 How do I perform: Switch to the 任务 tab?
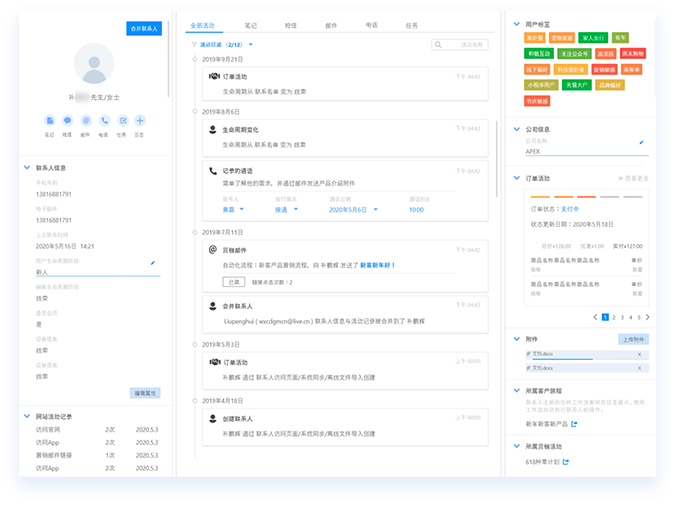coord(412,25)
